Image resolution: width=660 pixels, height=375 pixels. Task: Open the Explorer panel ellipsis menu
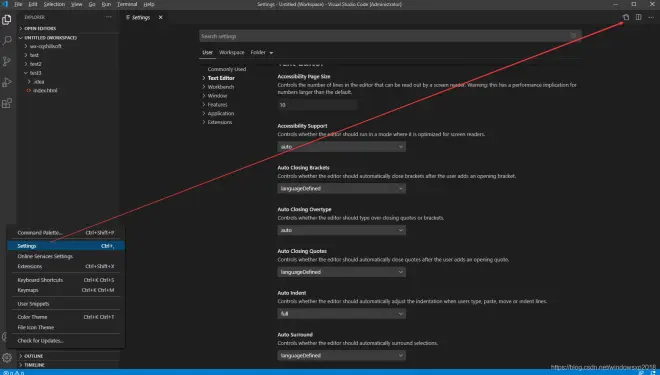pos(109,17)
